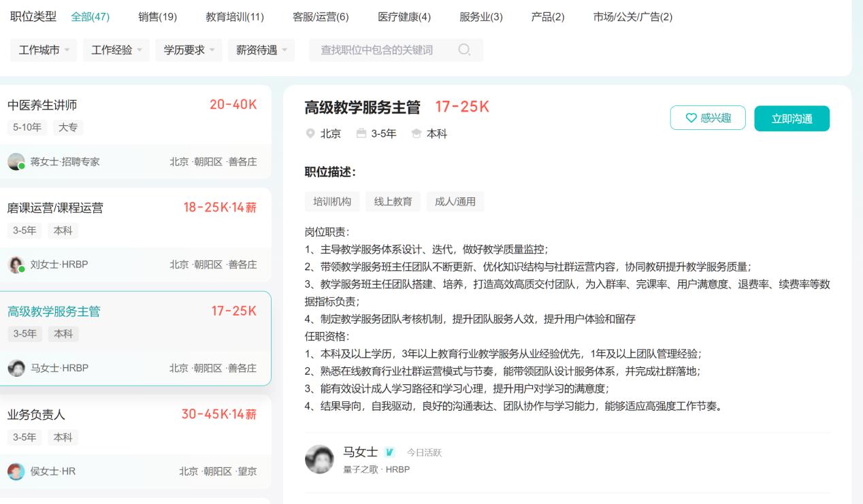Click the 立即沟通 button
Viewport: 863px width, 504px height.
792,117
